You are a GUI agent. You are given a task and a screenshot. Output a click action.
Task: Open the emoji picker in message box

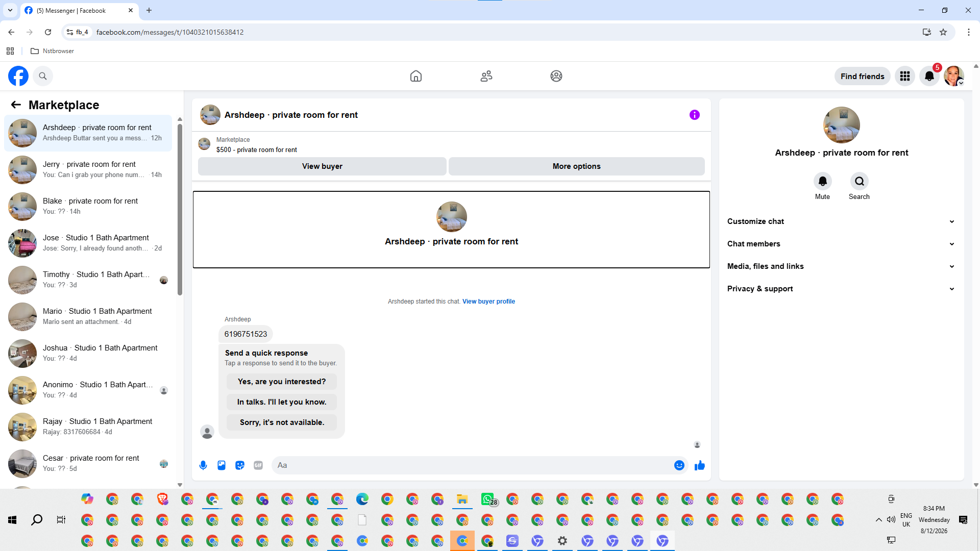coord(679,465)
